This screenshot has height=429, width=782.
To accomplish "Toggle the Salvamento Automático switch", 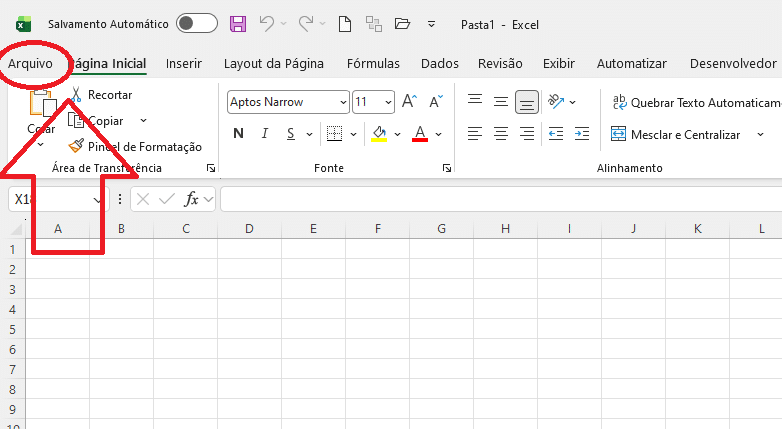I will (196, 23).
